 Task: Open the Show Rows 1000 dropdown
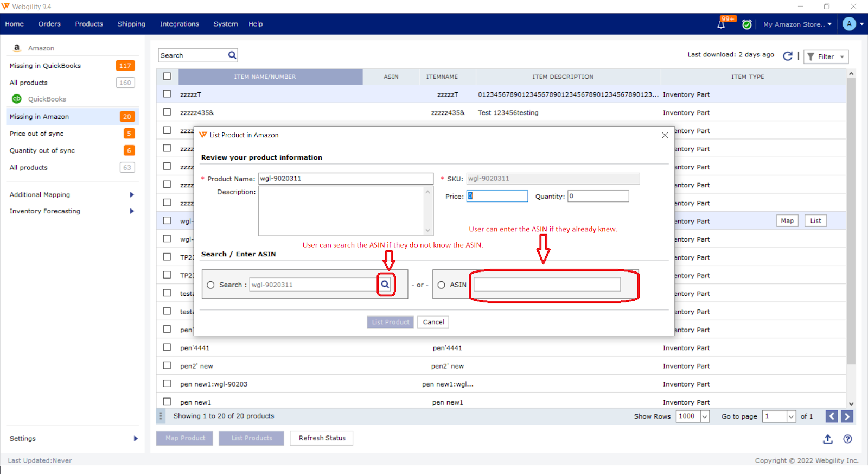click(x=705, y=416)
